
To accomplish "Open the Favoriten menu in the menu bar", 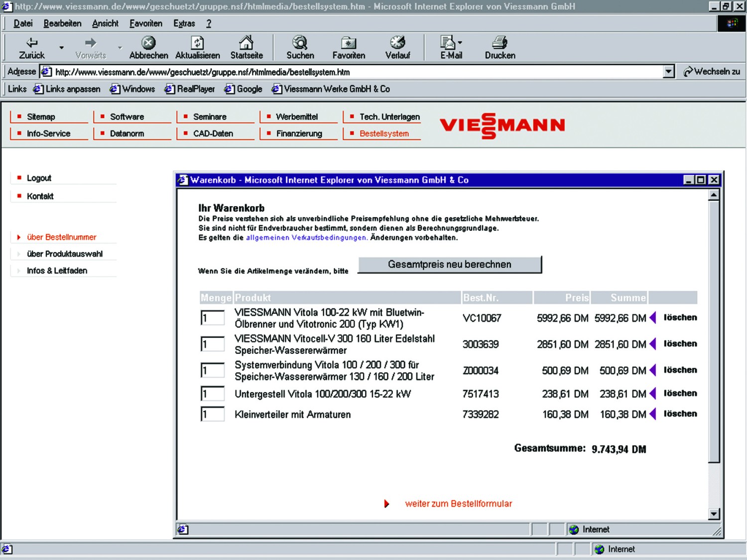I will click(x=146, y=23).
